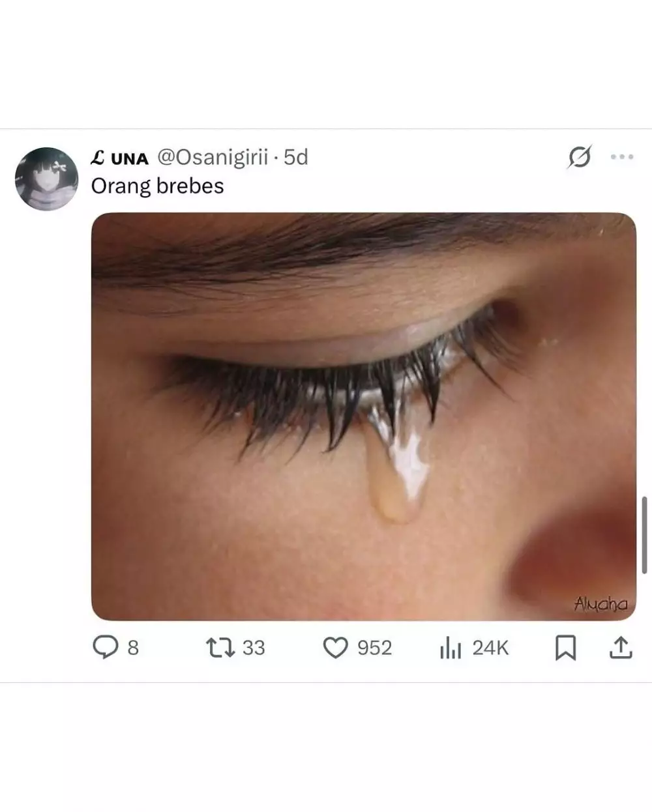652x812 pixels.
Task: Click the share upload arrow icon
Action: 620,648
